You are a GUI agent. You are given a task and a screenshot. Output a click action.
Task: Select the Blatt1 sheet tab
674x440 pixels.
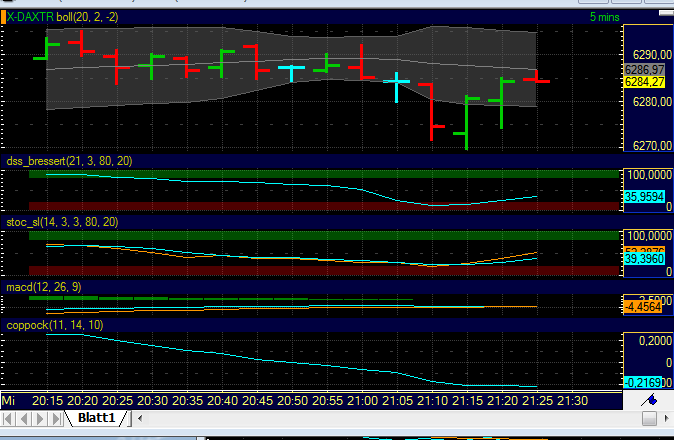click(x=97, y=418)
